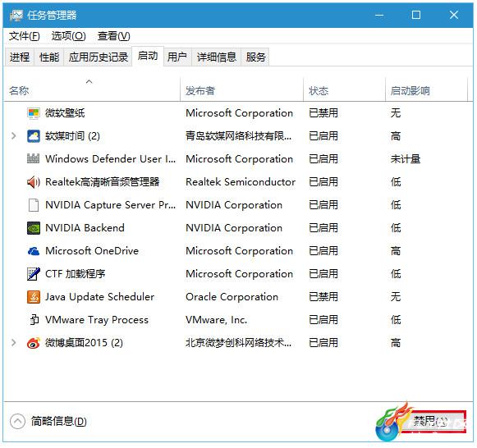Click the 微博桌面2015 Weibo icon
Screen dimensions: 477x448
[x=34, y=343]
